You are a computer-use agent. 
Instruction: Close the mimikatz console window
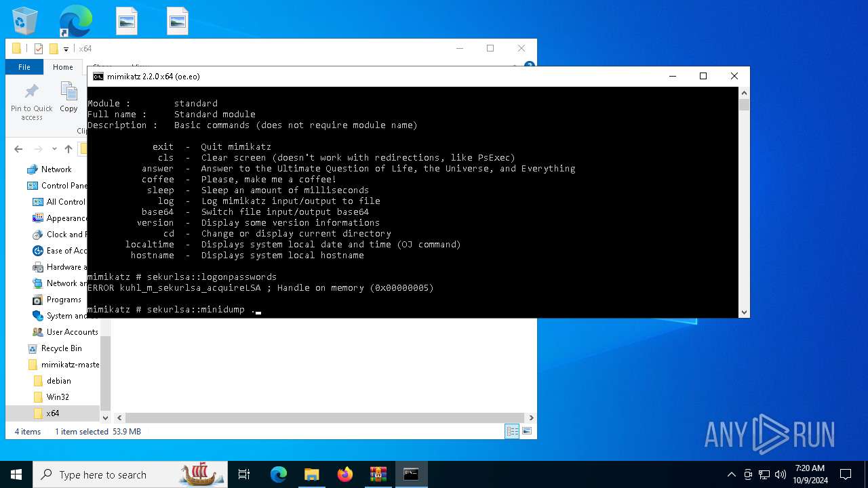point(734,77)
